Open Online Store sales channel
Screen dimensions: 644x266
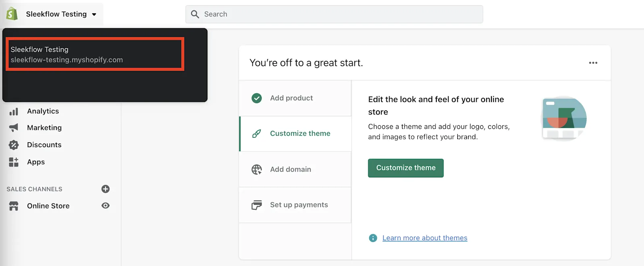tap(48, 206)
